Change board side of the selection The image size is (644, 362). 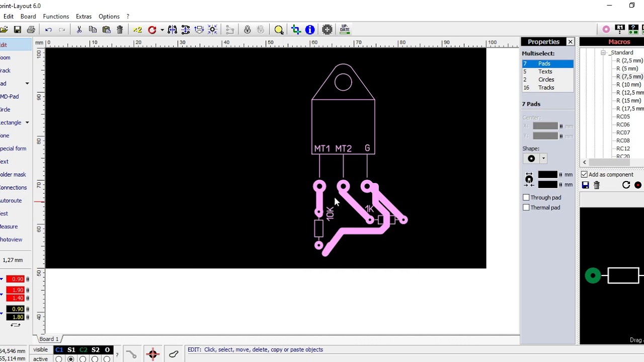pos(199,30)
